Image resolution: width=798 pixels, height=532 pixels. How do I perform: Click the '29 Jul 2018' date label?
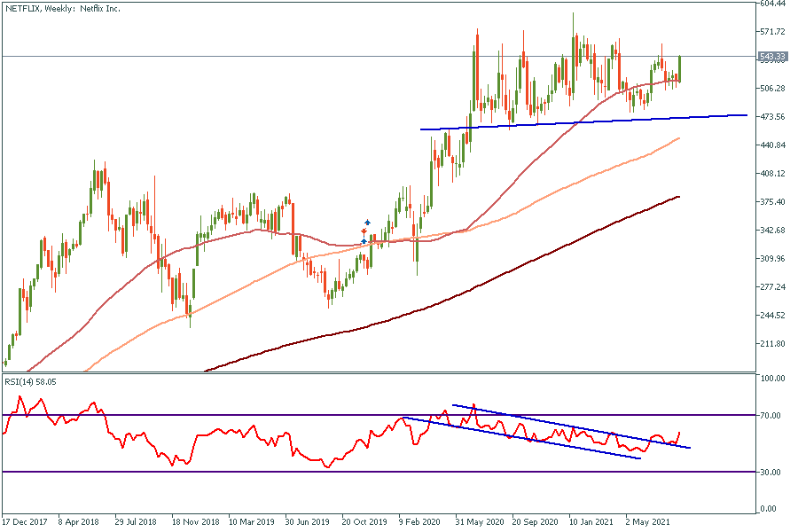136,522
